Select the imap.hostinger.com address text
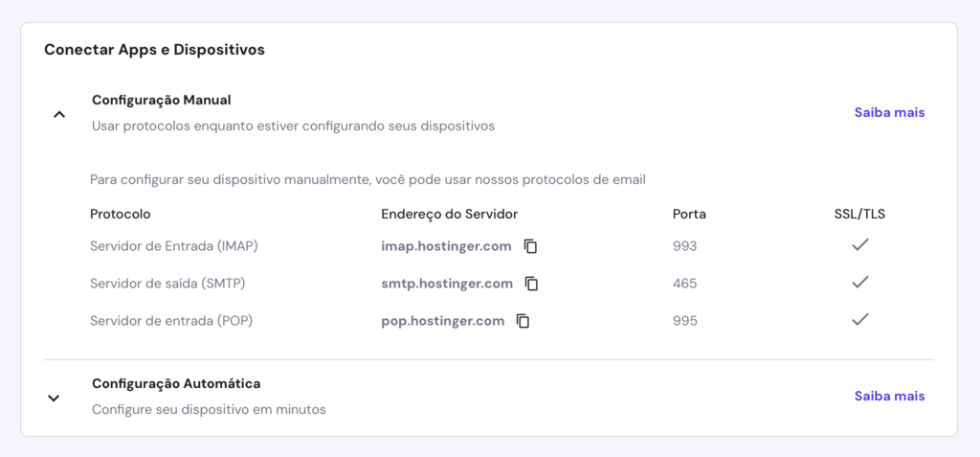The image size is (980, 457). [446, 246]
